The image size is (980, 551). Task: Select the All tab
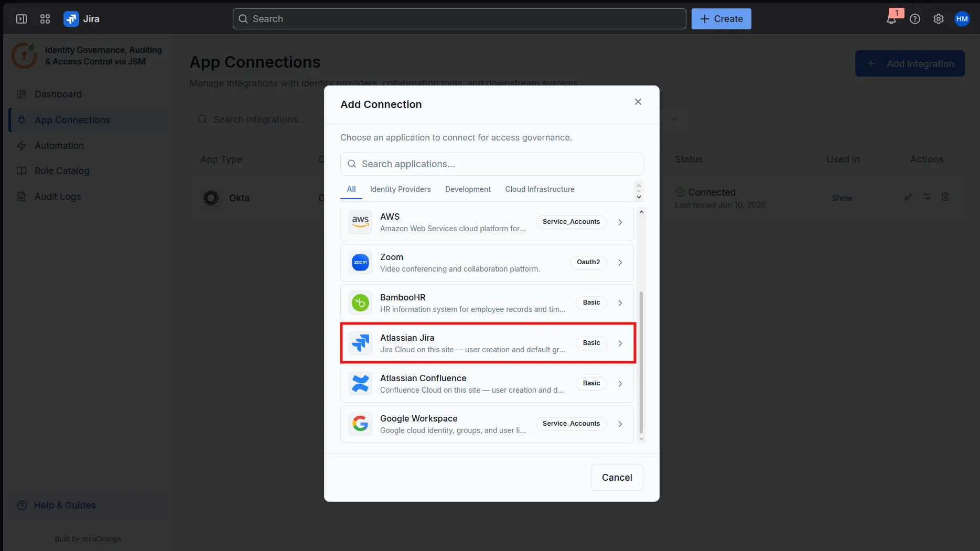point(351,189)
